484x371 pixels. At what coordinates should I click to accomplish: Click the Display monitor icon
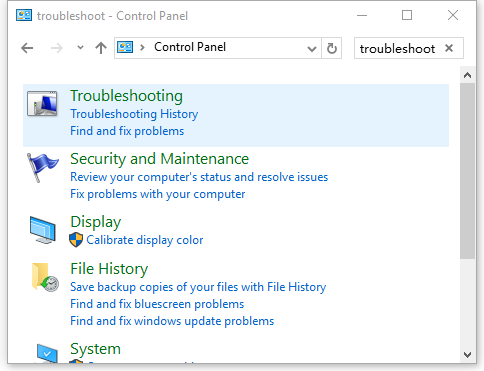click(x=43, y=230)
